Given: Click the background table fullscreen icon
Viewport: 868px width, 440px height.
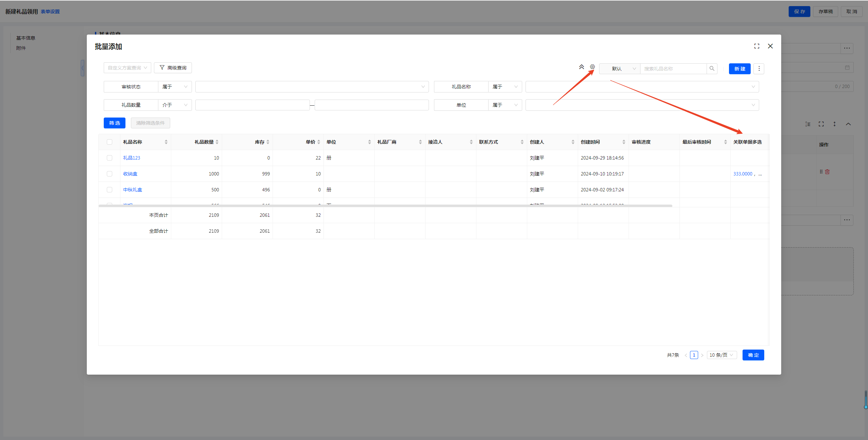Looking at the screenshot, I should coord(821,124).
